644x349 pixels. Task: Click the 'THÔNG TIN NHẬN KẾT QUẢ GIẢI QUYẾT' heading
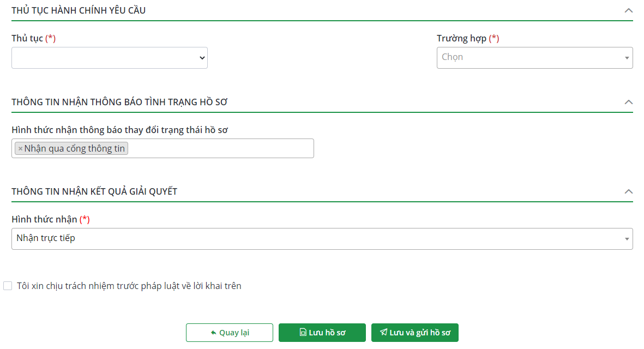coord(94,191)
